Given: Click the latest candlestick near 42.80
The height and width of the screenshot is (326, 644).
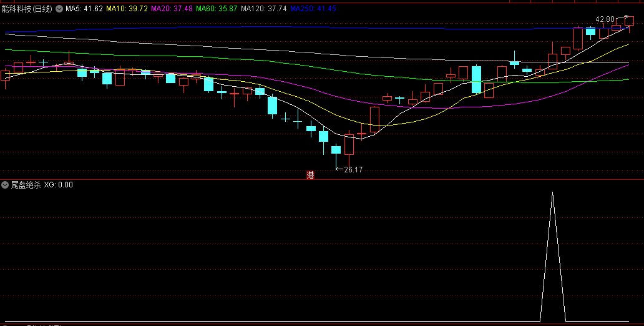Looking at the screenshot, I should click(x=629, y=22).
